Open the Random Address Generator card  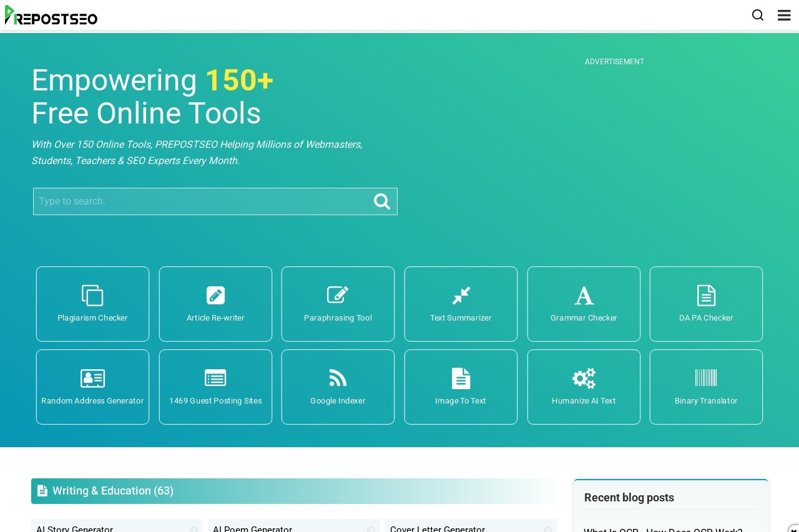(x=92, y=387)
